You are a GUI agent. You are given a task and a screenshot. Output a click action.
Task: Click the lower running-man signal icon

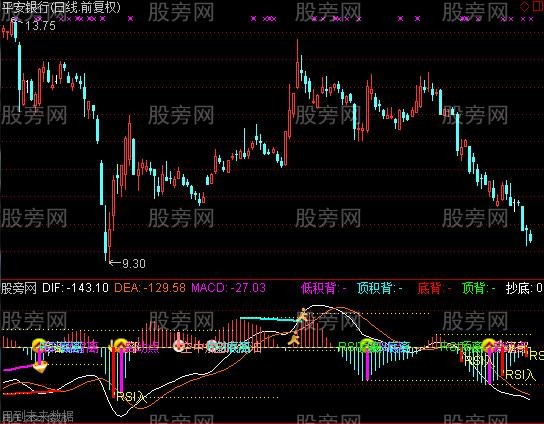coord(295,338)
